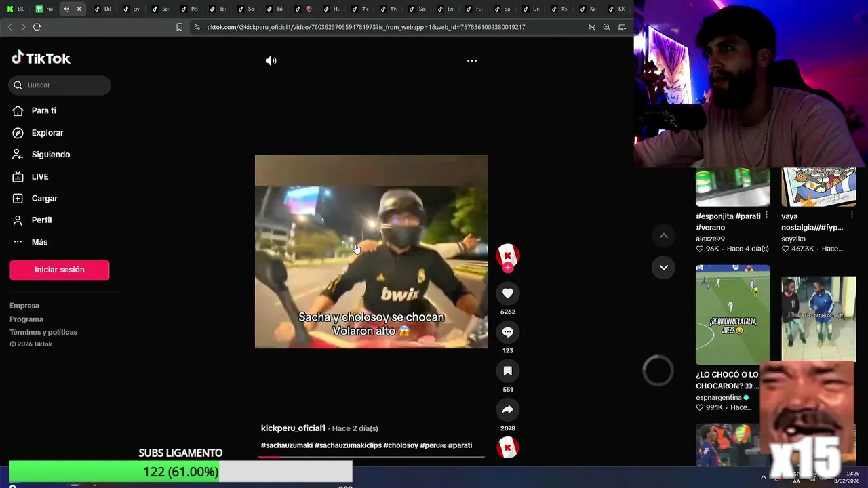Follow kickperu_oficial1 via red plus badge
Screen dimensions: 868x488
click(x=508, y=268)
